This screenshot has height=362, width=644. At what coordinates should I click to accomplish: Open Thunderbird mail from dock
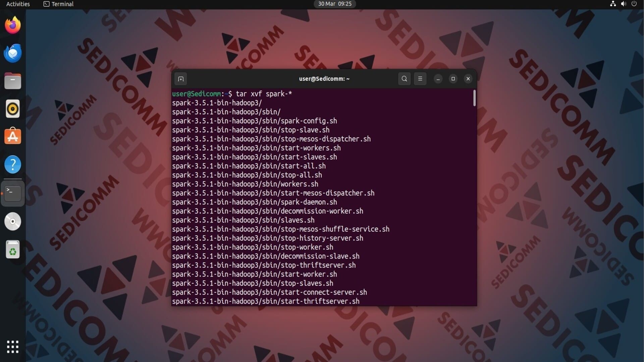(13, 53)
